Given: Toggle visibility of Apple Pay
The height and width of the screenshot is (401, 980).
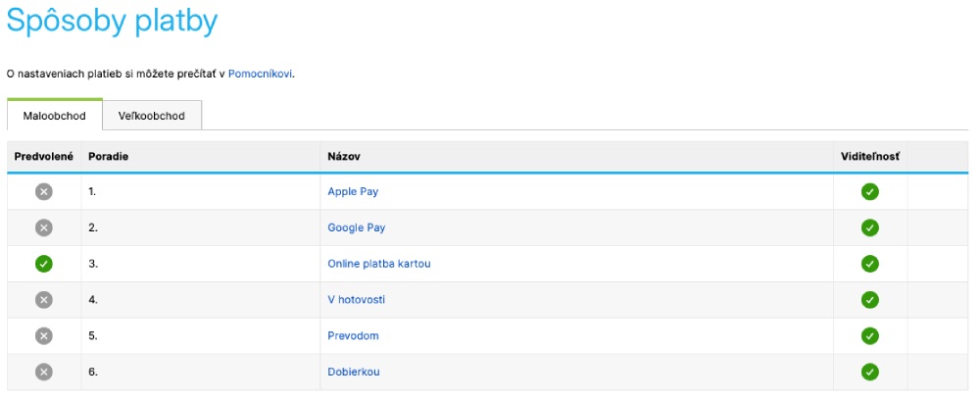Looking at the screenshot, I should tap(869, 191).
